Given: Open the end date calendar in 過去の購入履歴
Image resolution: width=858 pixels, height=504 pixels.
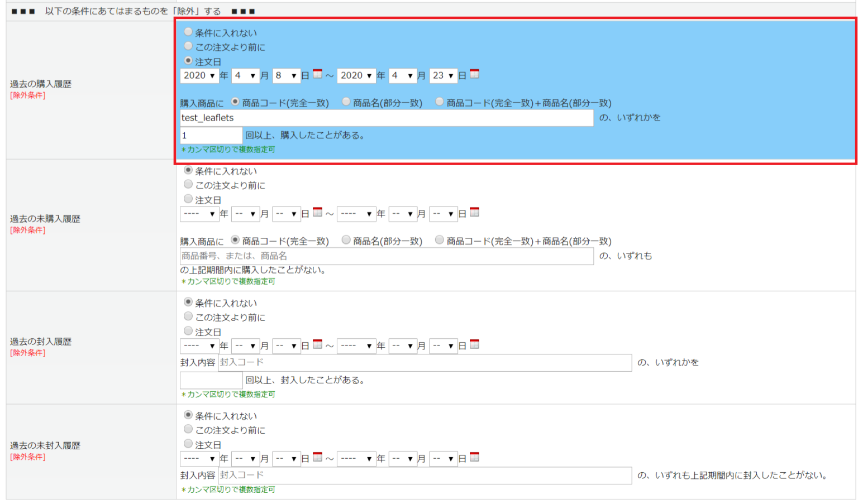Looking at the screenshot, I should pyautogui.click(x=474, y=74).
